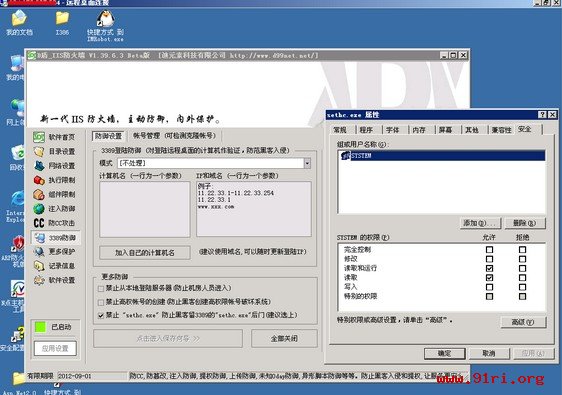Switch to the 兼容性 tab in properties
562x395 pixels.
point(501,130)
